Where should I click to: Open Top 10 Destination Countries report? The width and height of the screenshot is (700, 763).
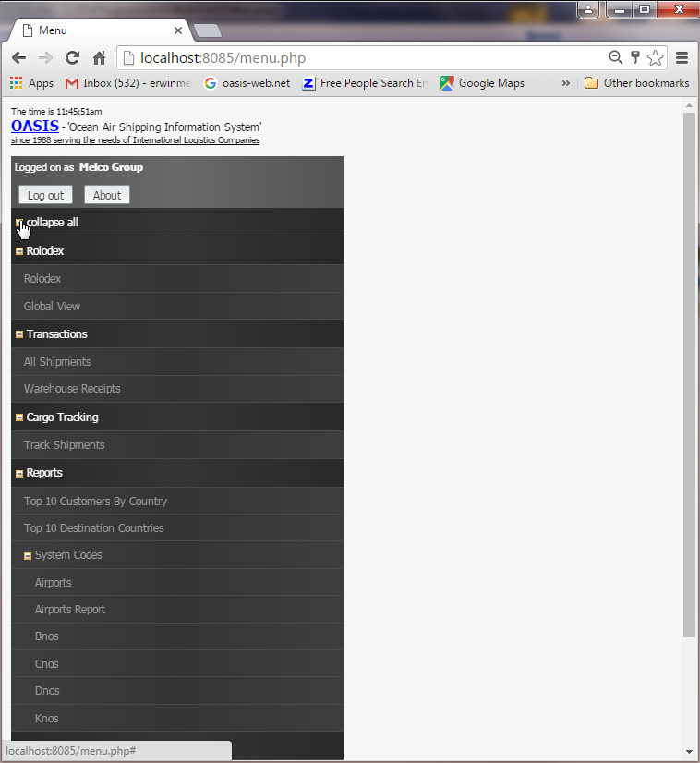coord(177,528)
